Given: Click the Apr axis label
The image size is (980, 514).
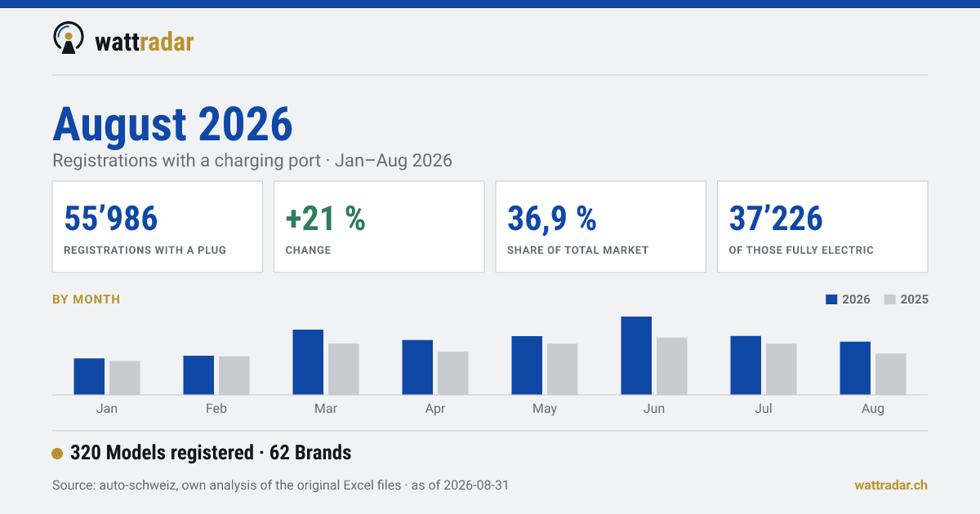Looking at the screenshot, I should tap(435, 409).
